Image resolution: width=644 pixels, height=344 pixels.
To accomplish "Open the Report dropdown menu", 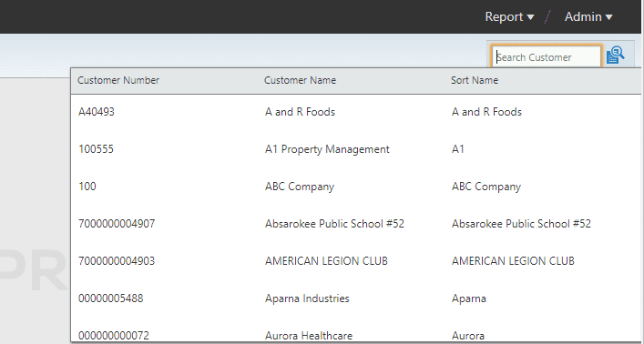I will [509, 16].
